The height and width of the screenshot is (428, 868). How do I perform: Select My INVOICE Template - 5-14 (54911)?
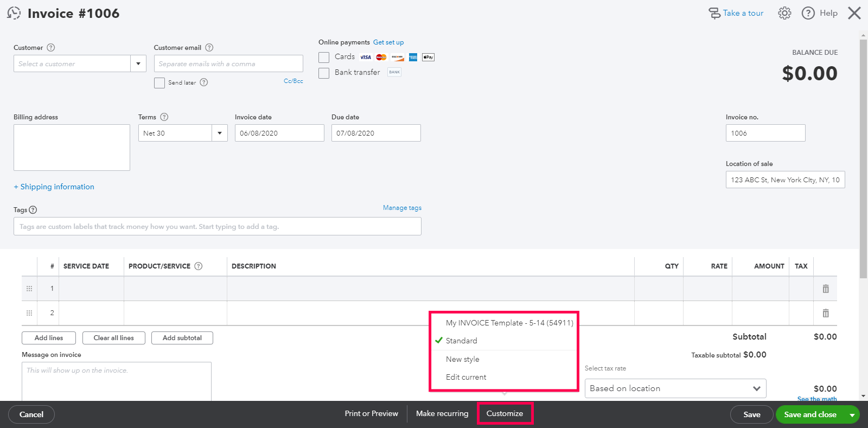[x=509, y=323]
